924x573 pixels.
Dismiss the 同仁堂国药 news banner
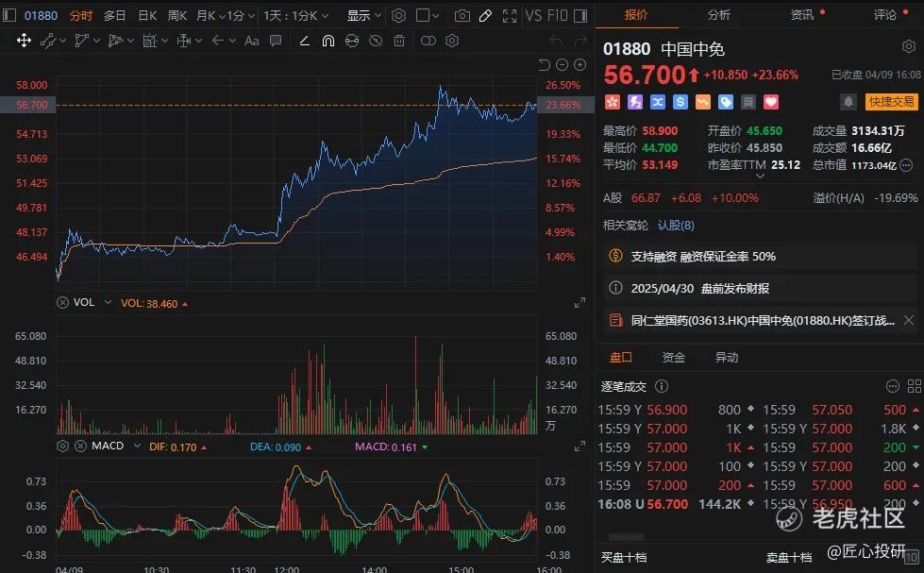[909, 320]
